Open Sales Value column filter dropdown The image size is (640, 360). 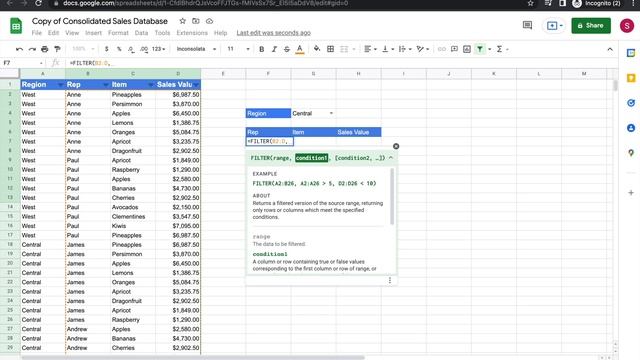click(x=196, y=84)
